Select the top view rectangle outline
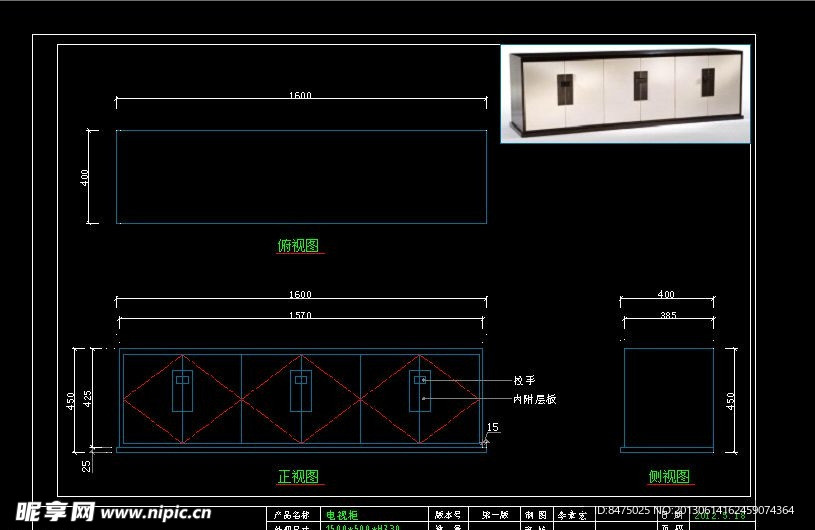Viewport: 815px width, 530px height. [301, 177]
